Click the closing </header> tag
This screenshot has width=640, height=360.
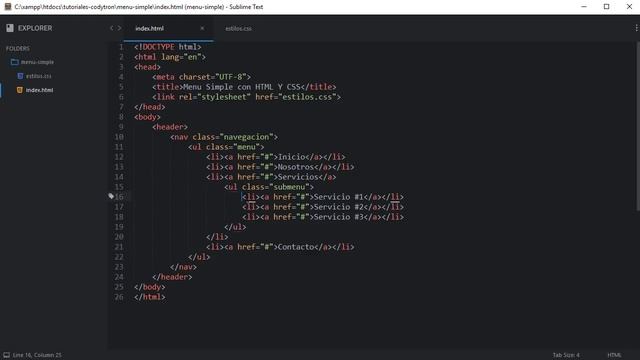click(x=172, y=277)
